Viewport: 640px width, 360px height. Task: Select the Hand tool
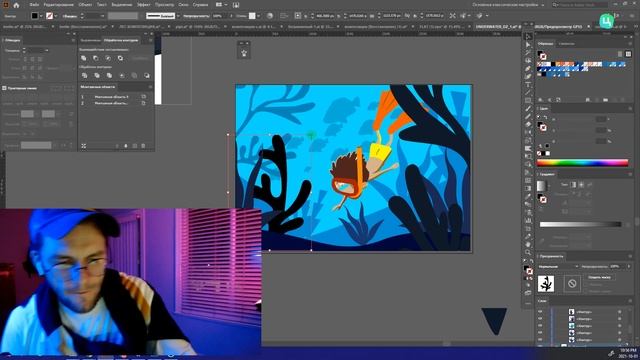click(x=528, y=244)
